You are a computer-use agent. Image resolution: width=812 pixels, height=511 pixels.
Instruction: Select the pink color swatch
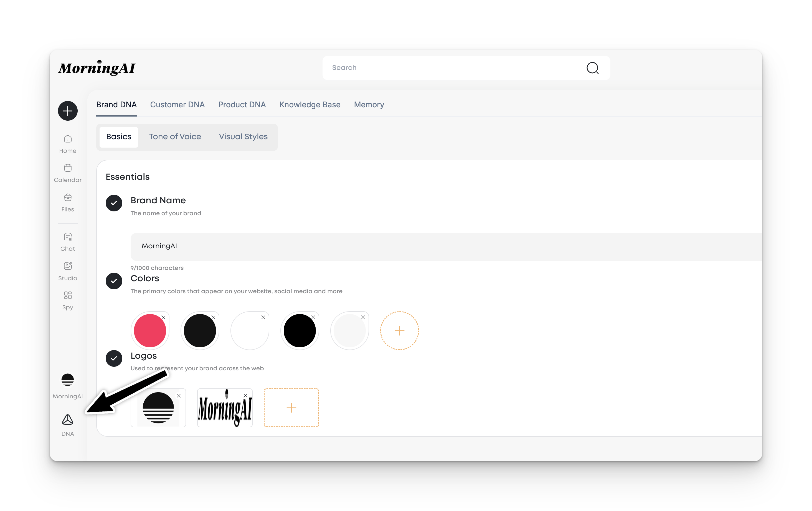[x=150, y=331]
